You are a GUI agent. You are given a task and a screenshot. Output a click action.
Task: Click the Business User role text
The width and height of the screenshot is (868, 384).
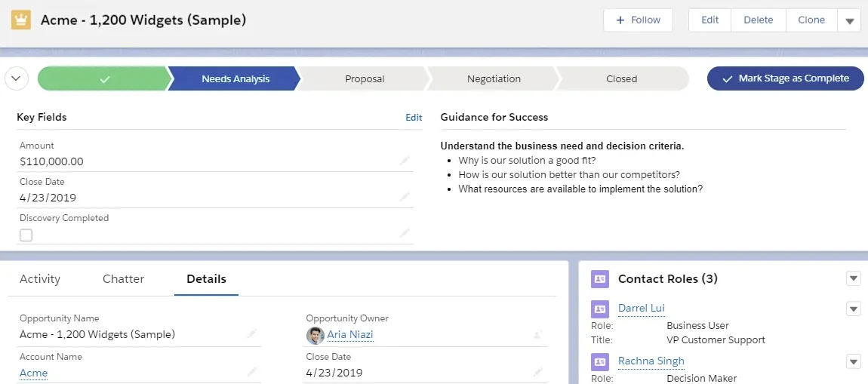pyautogui.click(x=697, y=326)
